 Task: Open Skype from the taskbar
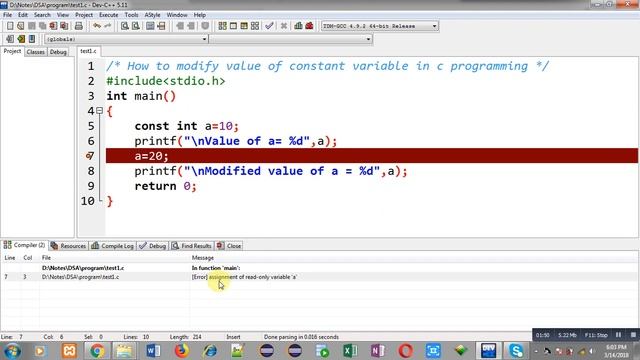(x=516, y=351)
